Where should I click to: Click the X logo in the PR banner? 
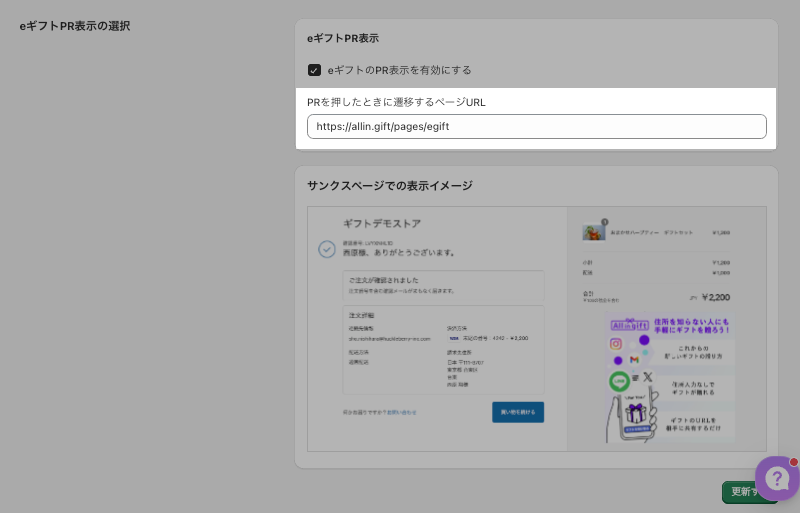pyautogui.click(x=647, y=376)
